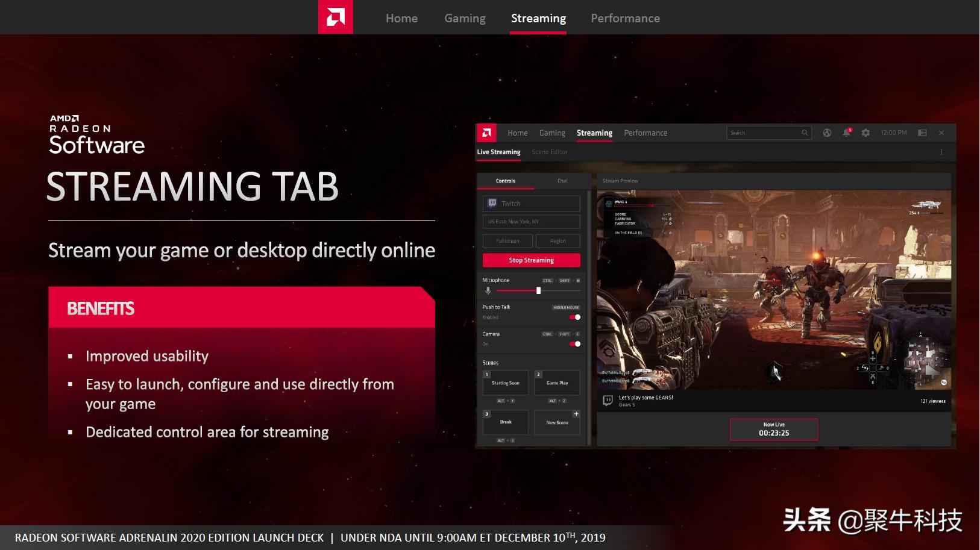980x550 pixels.
Task: Toggle the Camera switch
Action: point(575,344)
